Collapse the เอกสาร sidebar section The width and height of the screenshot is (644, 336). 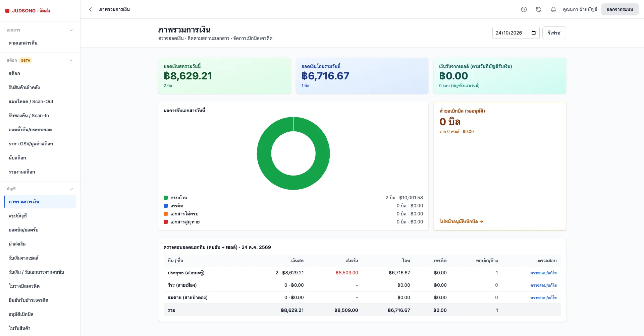click(x=71, y=30)
